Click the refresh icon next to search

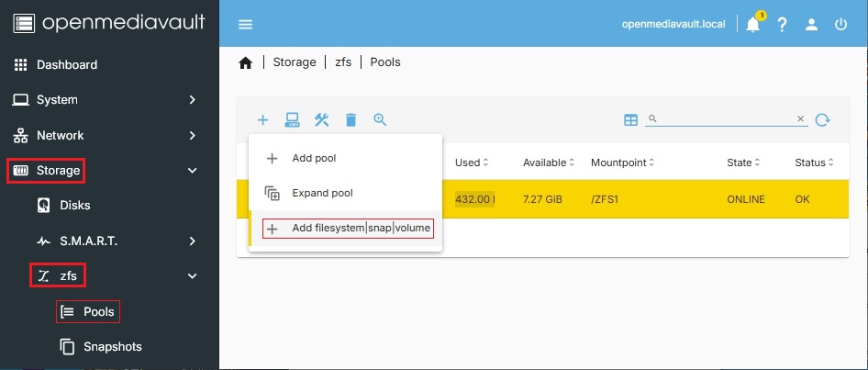pos(823,119)
